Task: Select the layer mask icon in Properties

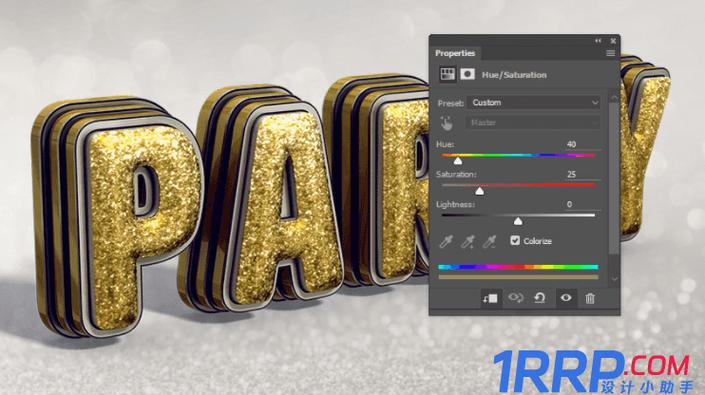Action: click(467, 74)
